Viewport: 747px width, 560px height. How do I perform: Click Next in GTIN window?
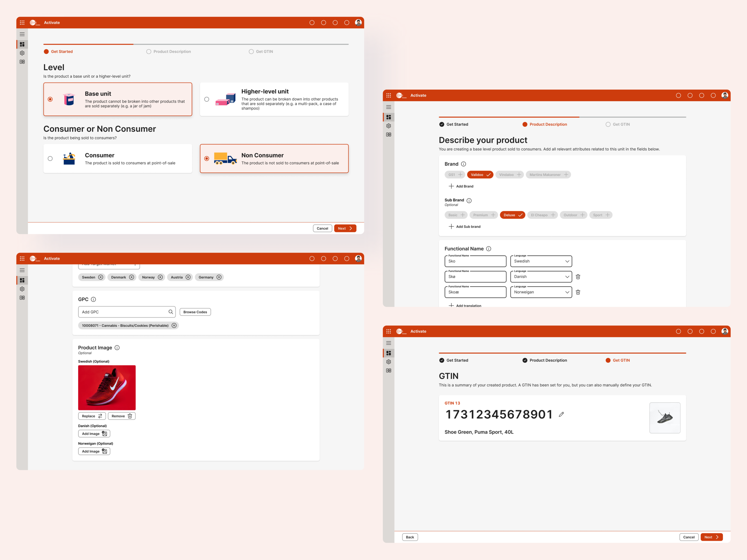point(711,537)
